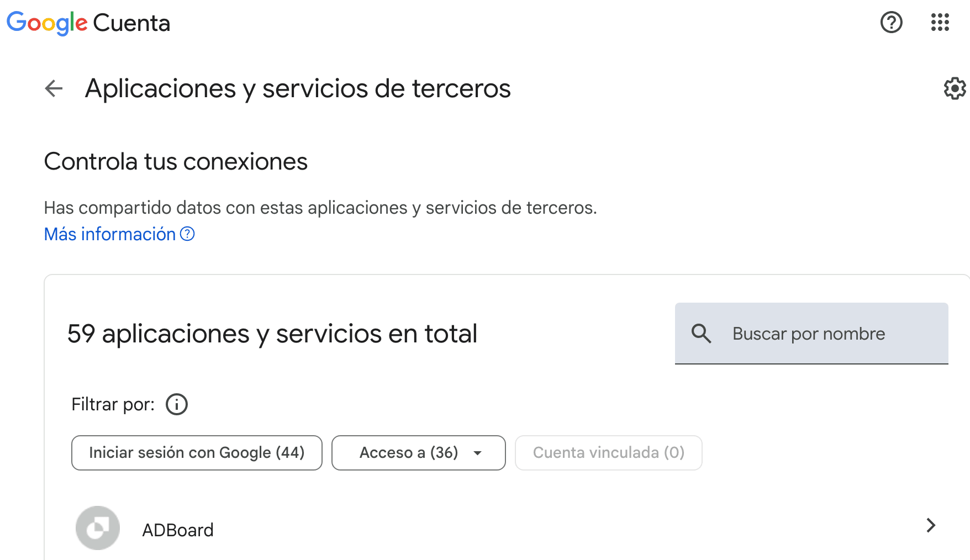Click the magnifying glass search icon

(x=701, y=334)
